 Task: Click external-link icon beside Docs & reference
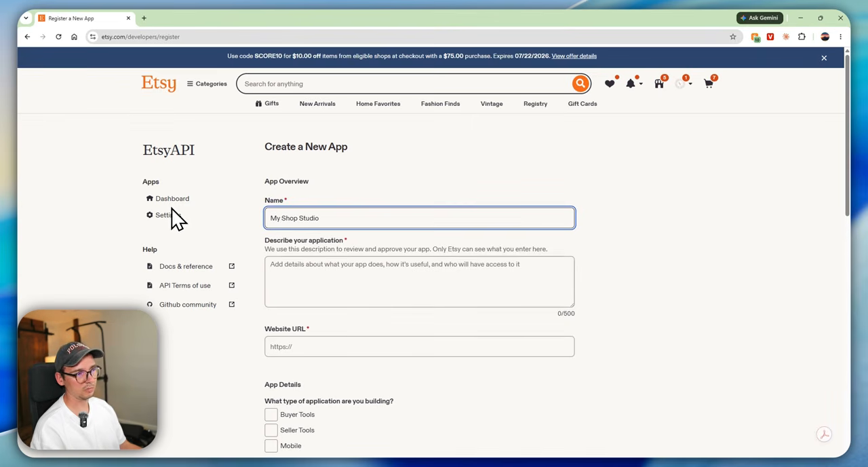click(x=231, y=266)
